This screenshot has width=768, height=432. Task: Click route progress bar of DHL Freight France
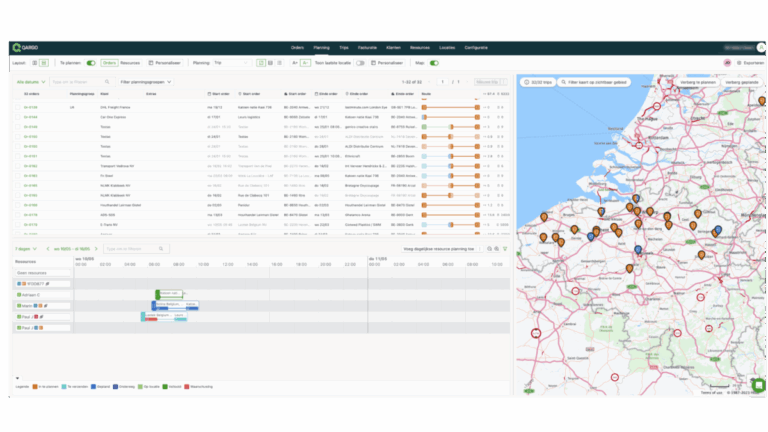click(451, 107)
